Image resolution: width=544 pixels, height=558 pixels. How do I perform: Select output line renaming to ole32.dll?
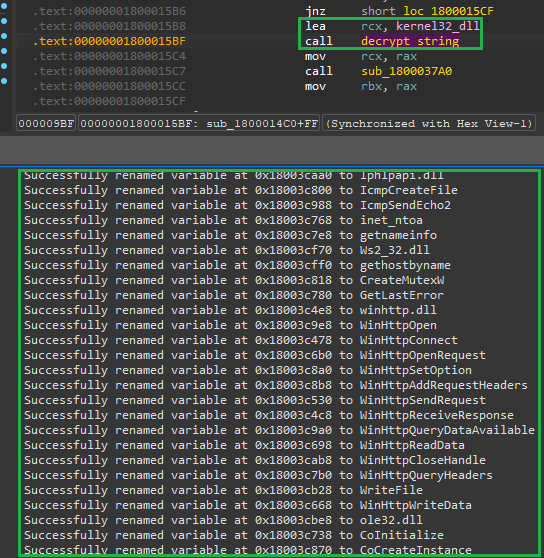(223, 520)
